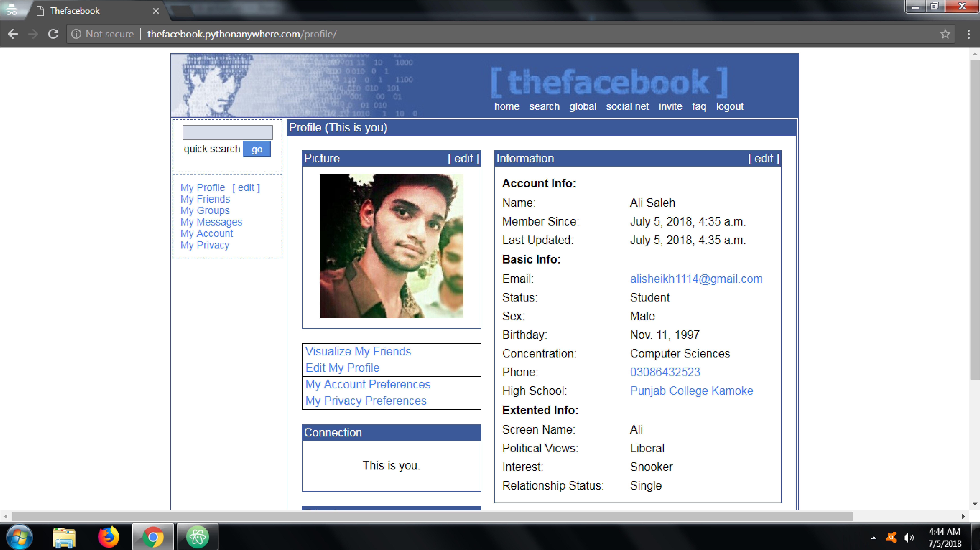The width and height of the screenshot is (980, 550).
Task: Click the Not secure info icon
Action: (76, 34)
